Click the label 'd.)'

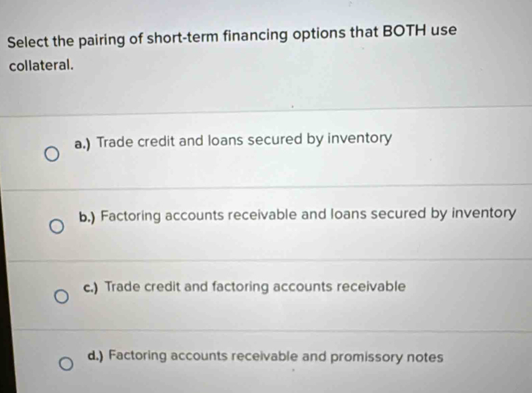95,355
